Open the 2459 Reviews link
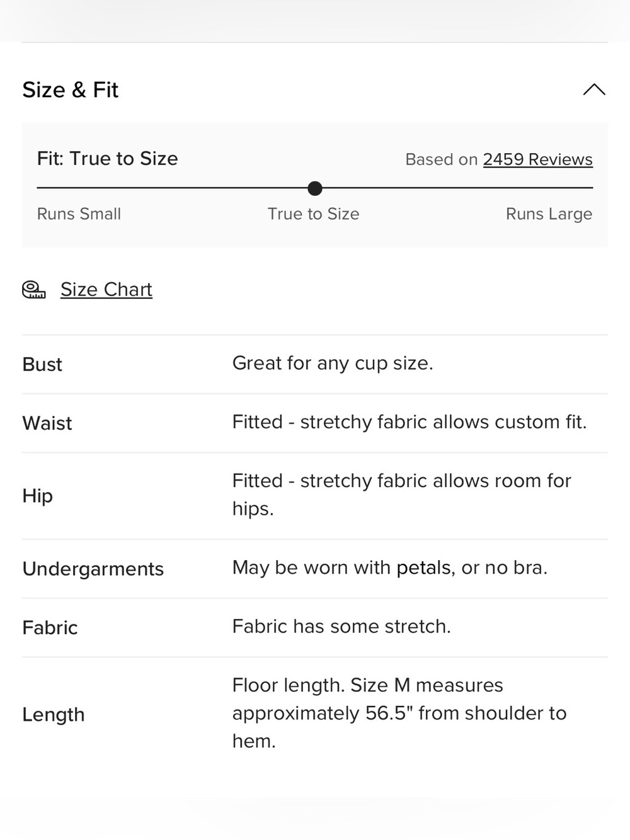Viewport: 630px width, 840px height. 537,159
